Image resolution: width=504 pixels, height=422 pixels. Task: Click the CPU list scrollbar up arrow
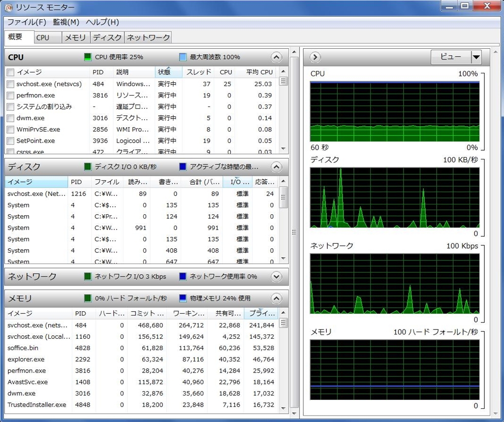[283, 71]
